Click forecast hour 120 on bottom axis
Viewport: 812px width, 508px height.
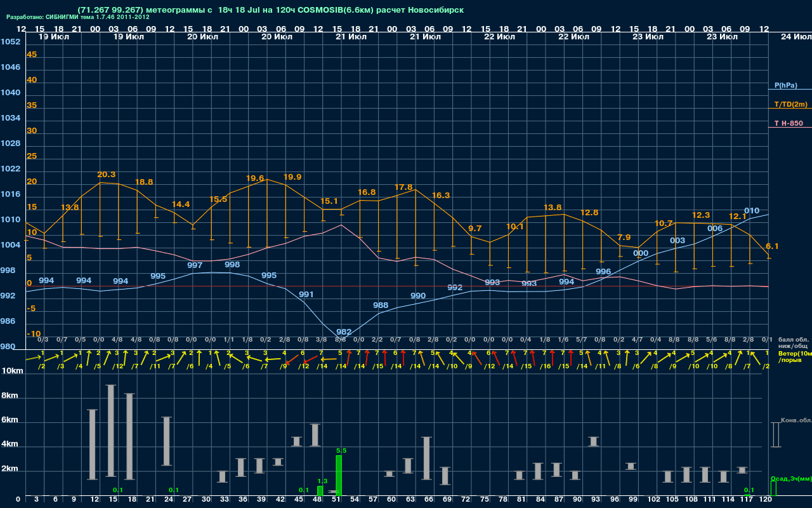[766, 500]
